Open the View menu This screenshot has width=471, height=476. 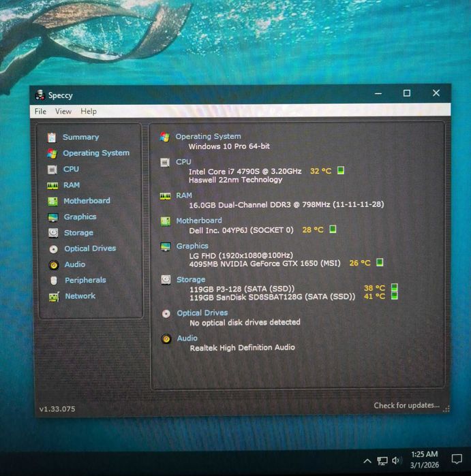pyautogui.click(x=63, y=112)
